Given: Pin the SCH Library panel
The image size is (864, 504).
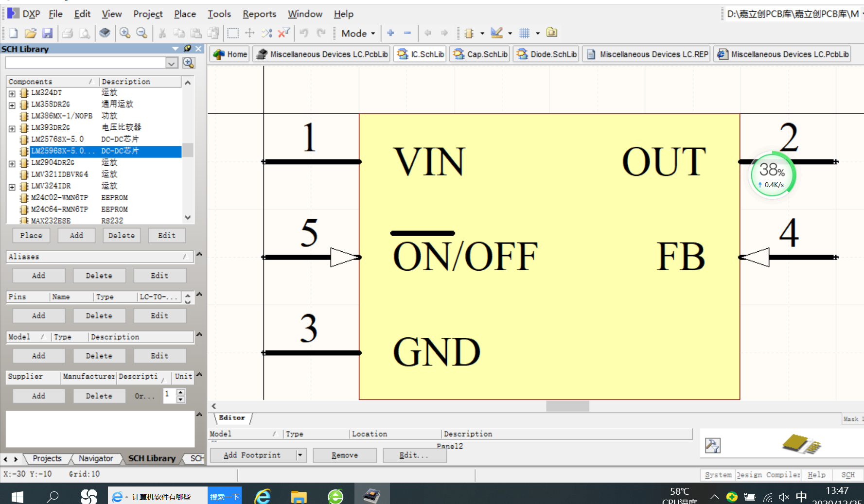Looking at the screenshot, I should [188, 49].
